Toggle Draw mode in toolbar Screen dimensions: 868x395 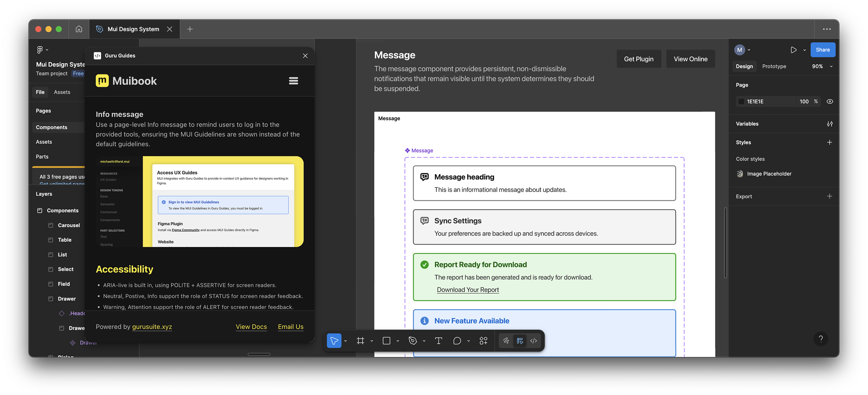click(x=506, y=341)
